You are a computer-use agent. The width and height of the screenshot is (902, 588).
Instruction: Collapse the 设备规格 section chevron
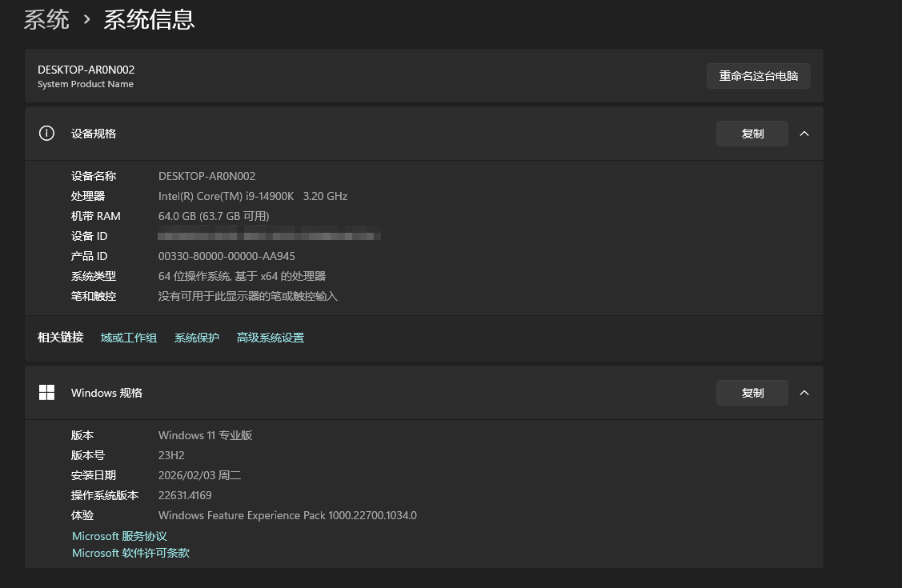coord(804,134)
